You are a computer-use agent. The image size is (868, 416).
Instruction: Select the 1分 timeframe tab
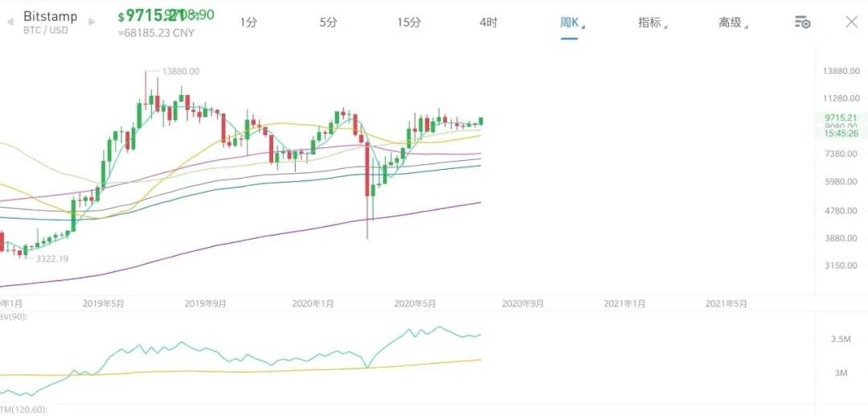(248, 23)
